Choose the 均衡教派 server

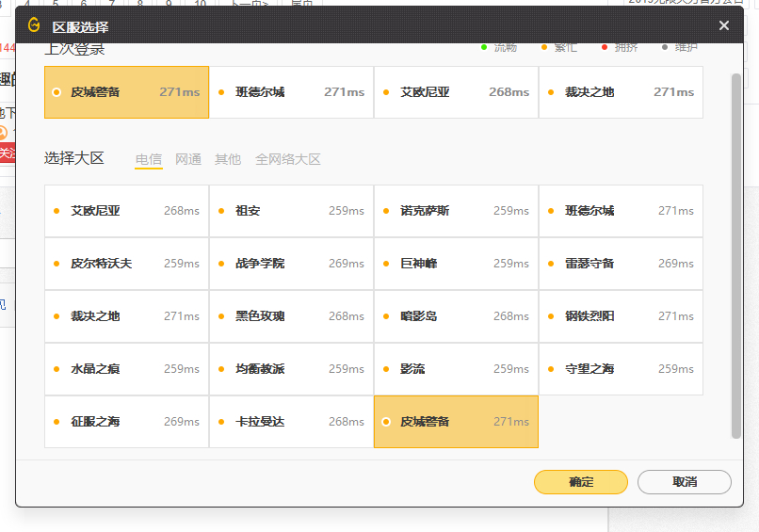coord(291,369)
